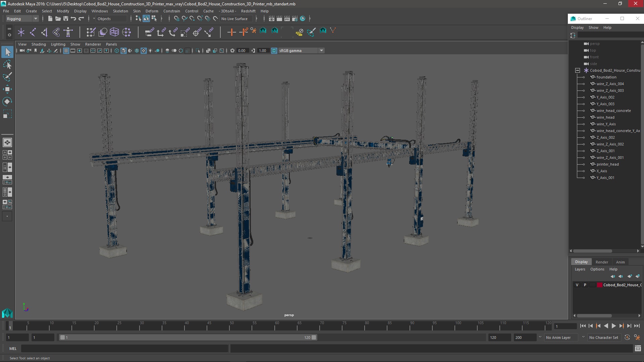Select the Move tool in toolbox

pyautogui.click(x=7, y=89)
